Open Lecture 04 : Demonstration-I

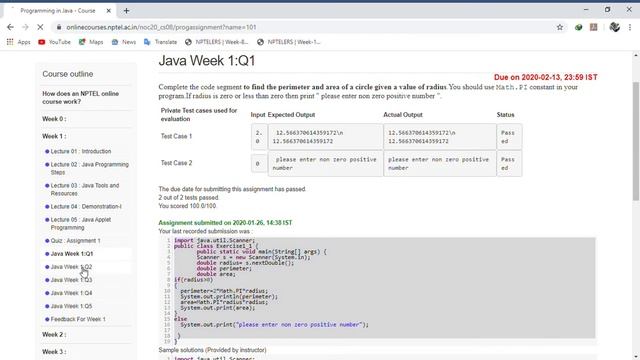(86, 207)
